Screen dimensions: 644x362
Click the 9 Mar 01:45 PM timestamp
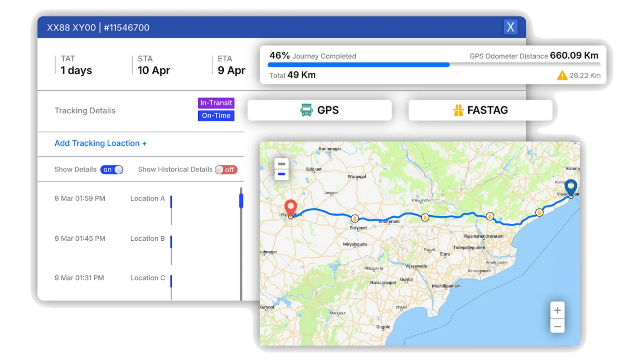point(80,238)
